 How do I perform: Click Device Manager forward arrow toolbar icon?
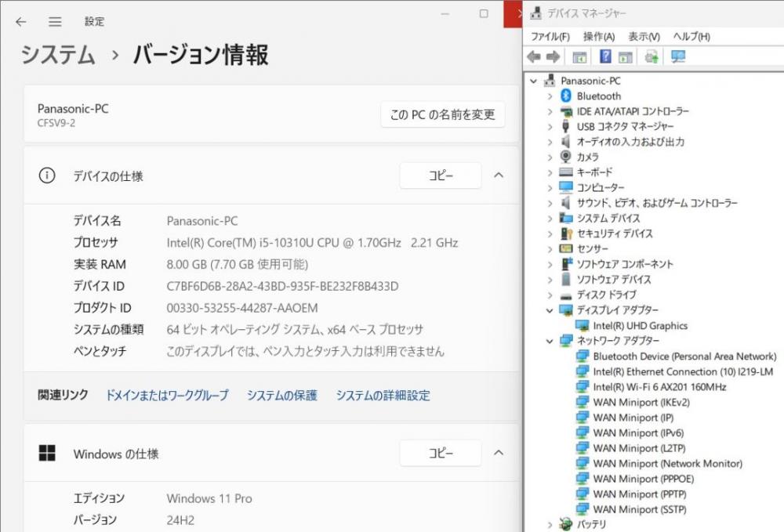point(553,57)
